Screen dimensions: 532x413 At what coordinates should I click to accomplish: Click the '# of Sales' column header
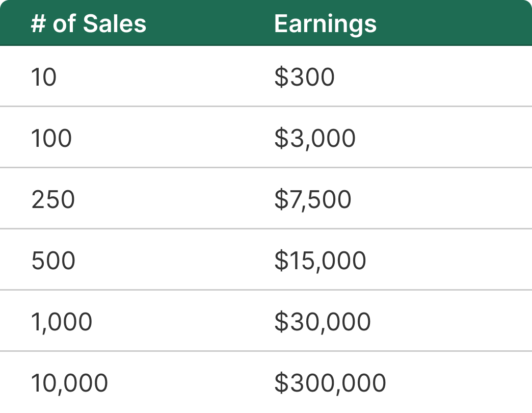[88, 23]
